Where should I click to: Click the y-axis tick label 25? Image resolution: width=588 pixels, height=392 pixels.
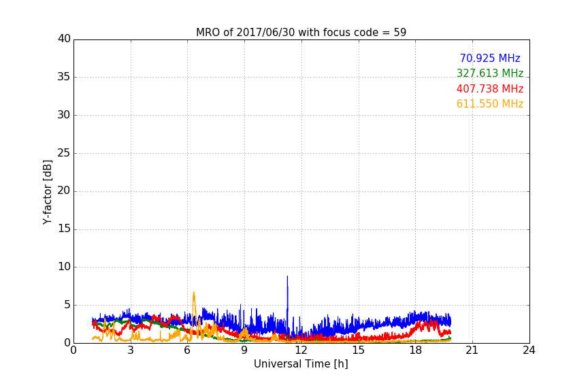click(64, 152)
